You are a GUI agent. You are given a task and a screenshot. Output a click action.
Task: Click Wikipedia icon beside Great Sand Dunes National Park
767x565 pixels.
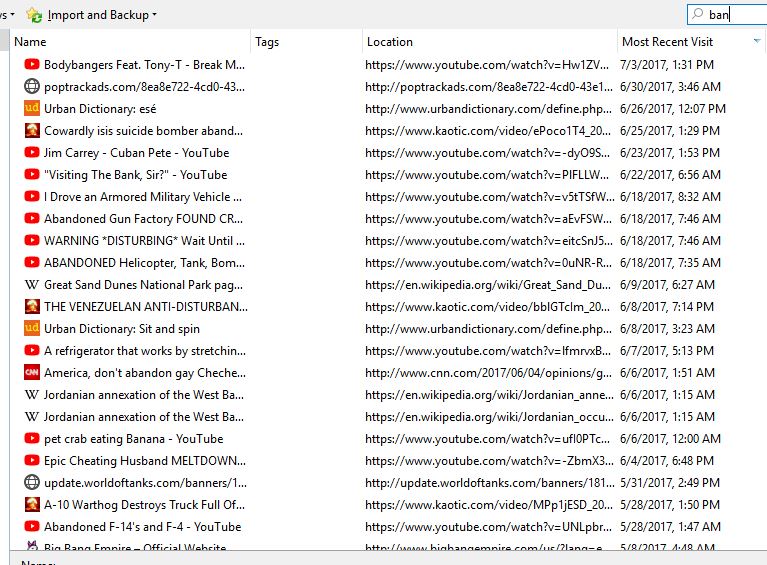coord(32,284)
